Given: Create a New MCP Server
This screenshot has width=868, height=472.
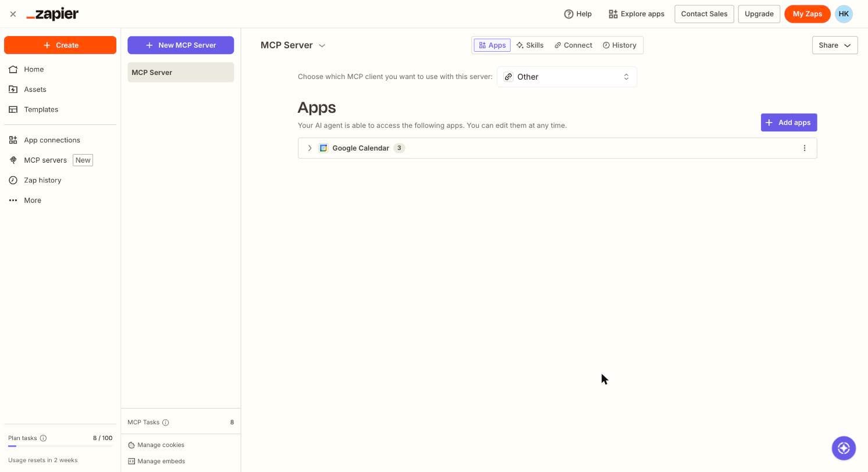Looking at the screenshot, I should 180,45.
